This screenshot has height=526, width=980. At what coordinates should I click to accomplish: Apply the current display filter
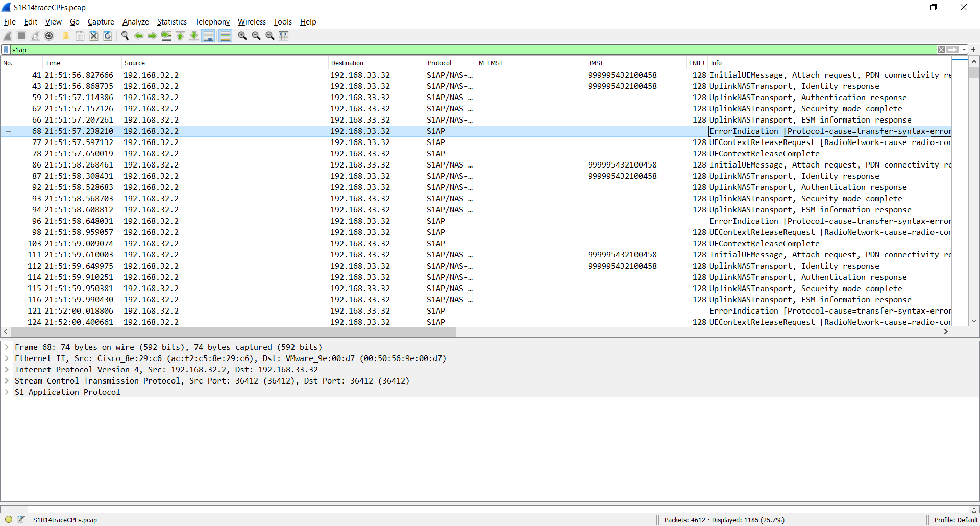[x=953, y=50]
